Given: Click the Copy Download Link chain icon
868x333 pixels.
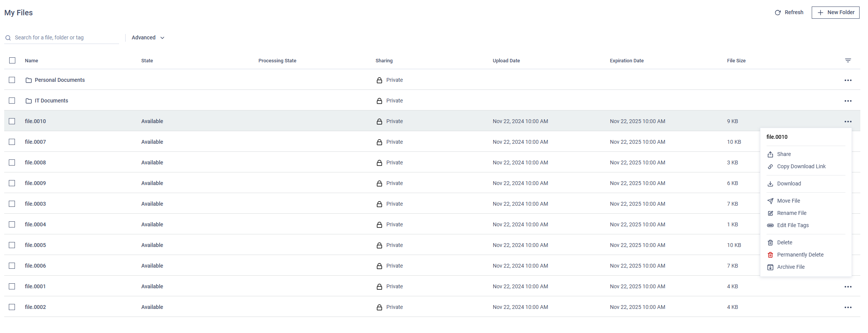Looking at the screenshot, I should (770, 167).
